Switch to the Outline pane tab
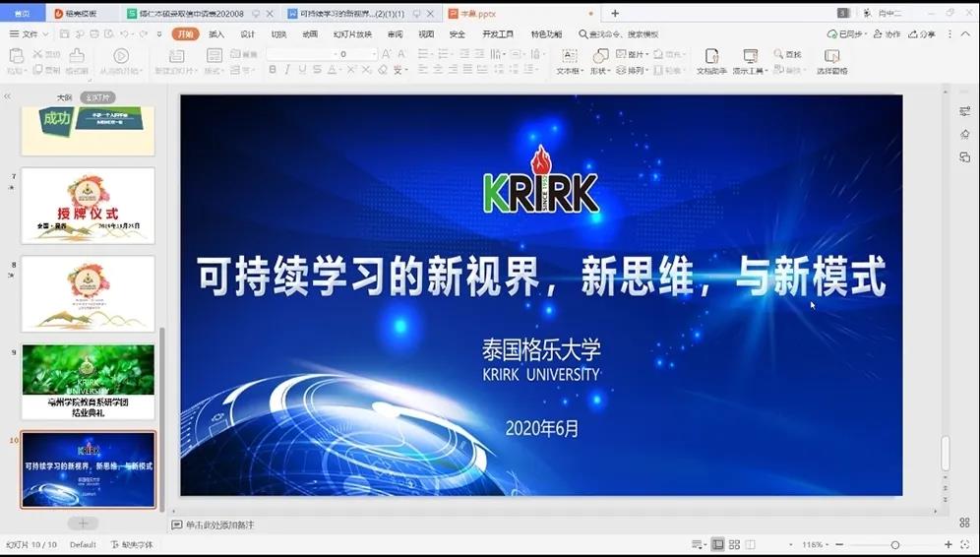Image resolution: width=980 pixels, height=557 pixels. tap(64, 97)
